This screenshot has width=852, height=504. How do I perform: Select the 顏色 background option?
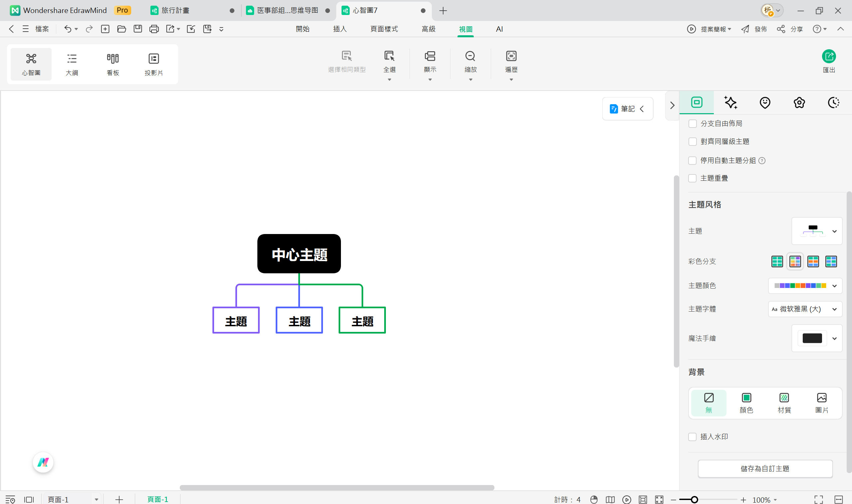pos(746,403)
